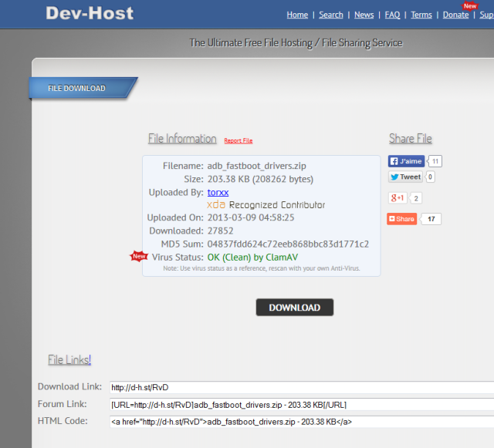The width and height of the screenshot is (494, 448).
Task: Click the rescan anti-virus note text
Action: point(262,268)
